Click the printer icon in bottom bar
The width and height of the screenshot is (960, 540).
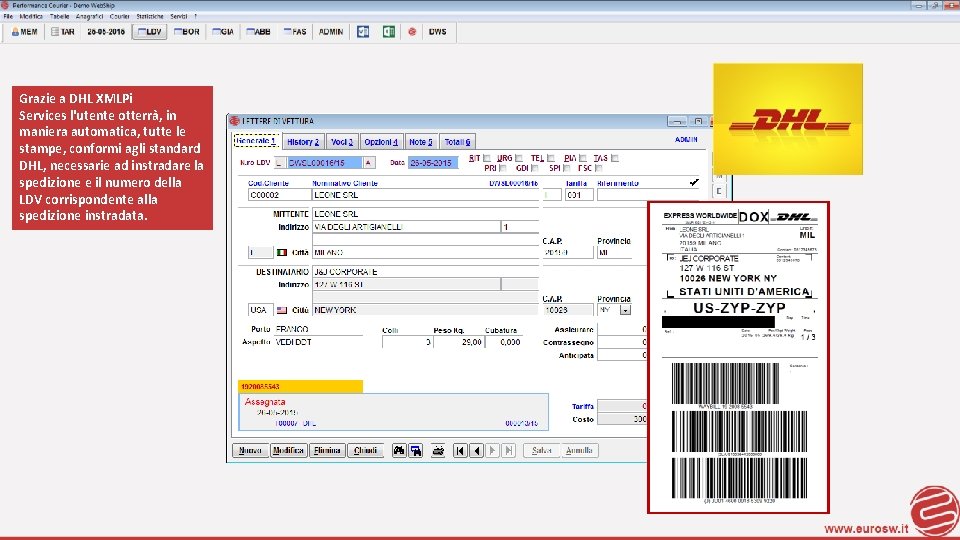pos(438,451)
